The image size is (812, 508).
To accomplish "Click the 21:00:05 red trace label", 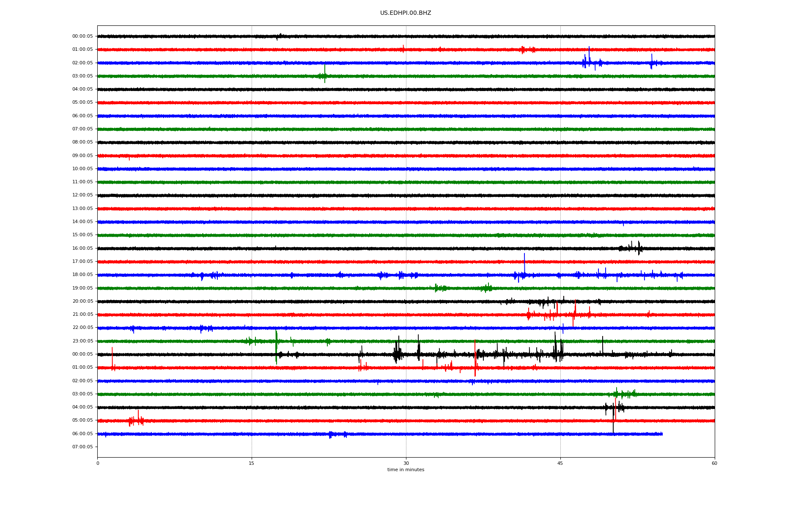I will click(82, 315).
